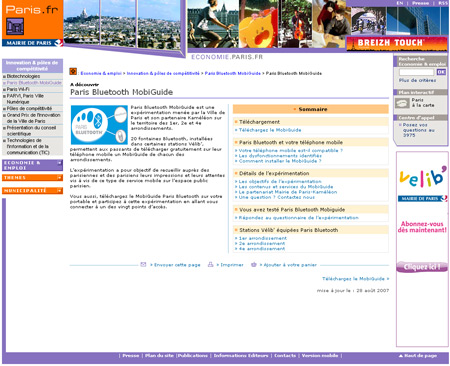Open the Paris à la carte map icon
Viewport: 450px width, 366px height.
[x=402, y=103]
